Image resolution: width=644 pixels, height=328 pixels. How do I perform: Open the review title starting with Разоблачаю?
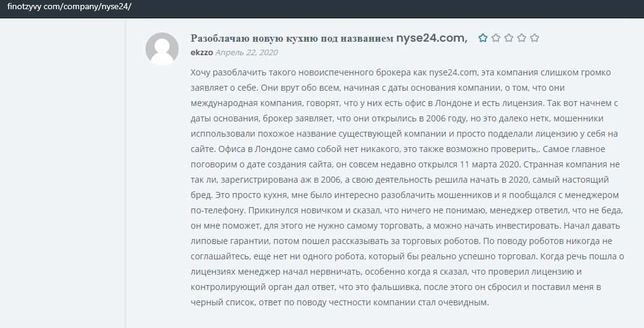pos(292,38)
